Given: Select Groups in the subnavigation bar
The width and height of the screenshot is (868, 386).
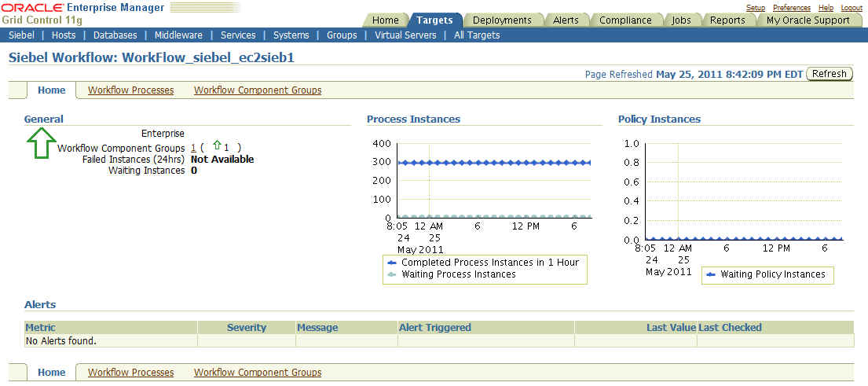Looking at the screenshot, I should (342, 35).
